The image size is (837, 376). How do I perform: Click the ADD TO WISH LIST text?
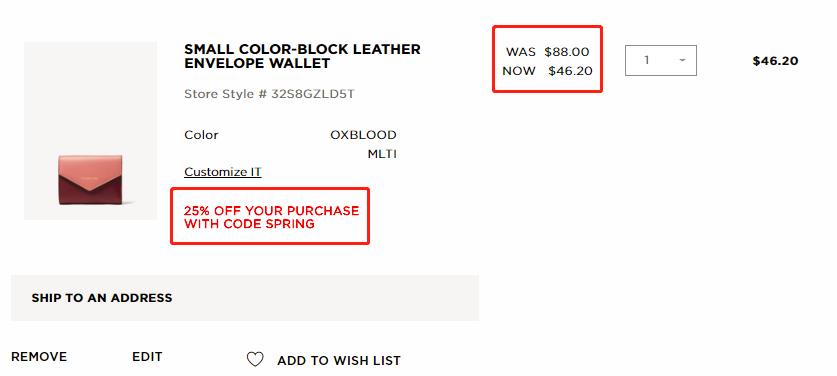click(x=339, y=361)
